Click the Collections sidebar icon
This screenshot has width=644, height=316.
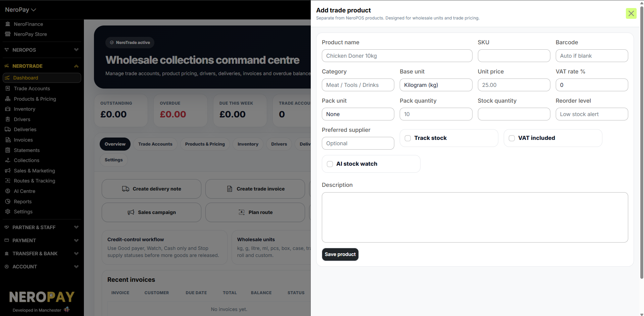pyautogui.click(x=8, y=160)
